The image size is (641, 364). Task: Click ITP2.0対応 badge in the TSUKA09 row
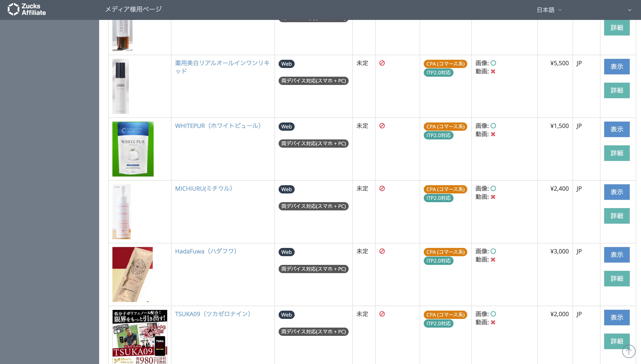[x=438, y=324]
